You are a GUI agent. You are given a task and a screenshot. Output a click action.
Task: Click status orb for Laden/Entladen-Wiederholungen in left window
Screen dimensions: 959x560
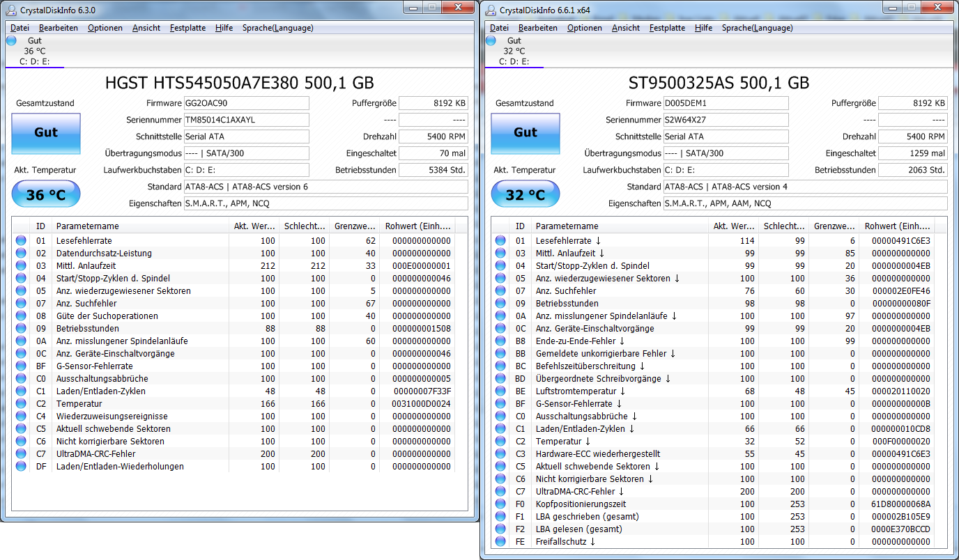[x=21, y=467]
